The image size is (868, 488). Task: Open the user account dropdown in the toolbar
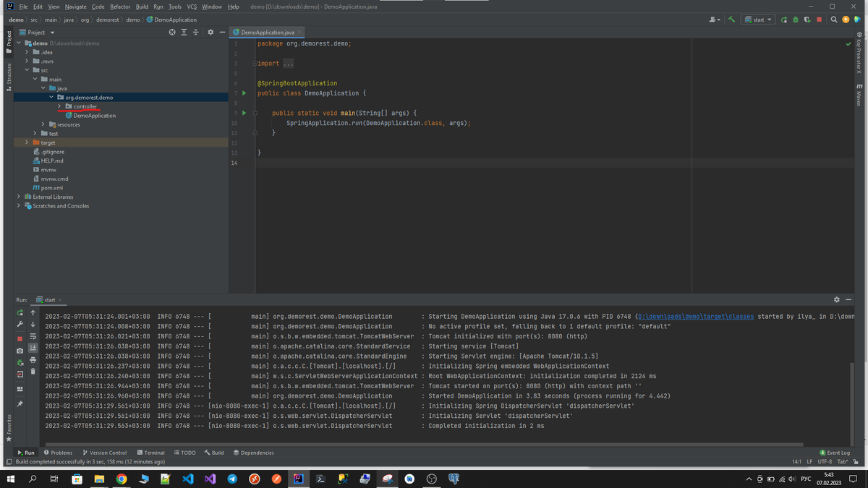[x=715, y=20]
